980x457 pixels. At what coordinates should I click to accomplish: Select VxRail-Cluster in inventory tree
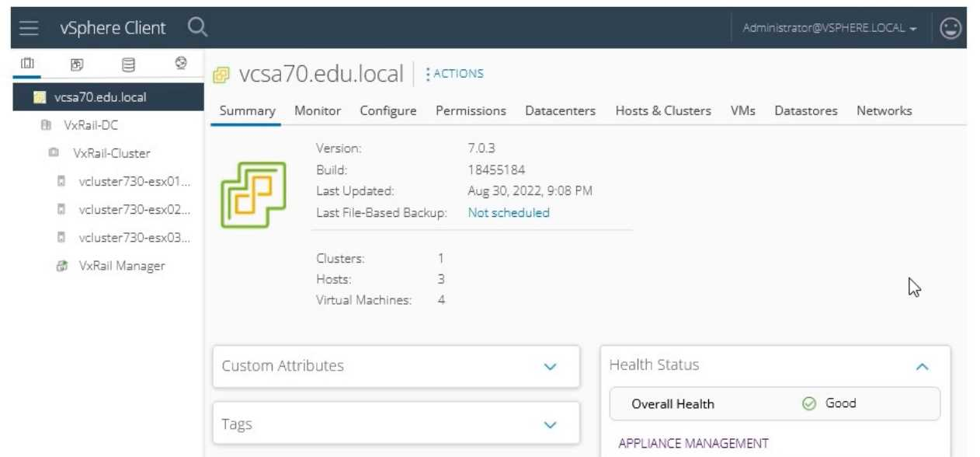[111, 153]
